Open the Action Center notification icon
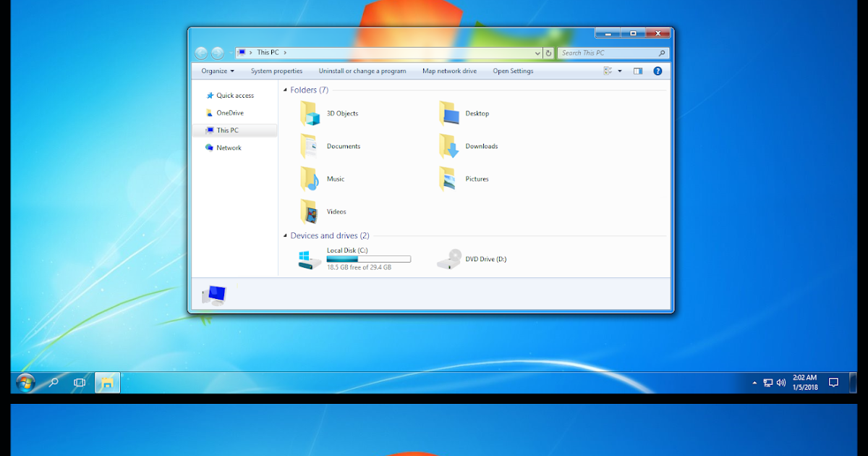 [x=833, y=383]
